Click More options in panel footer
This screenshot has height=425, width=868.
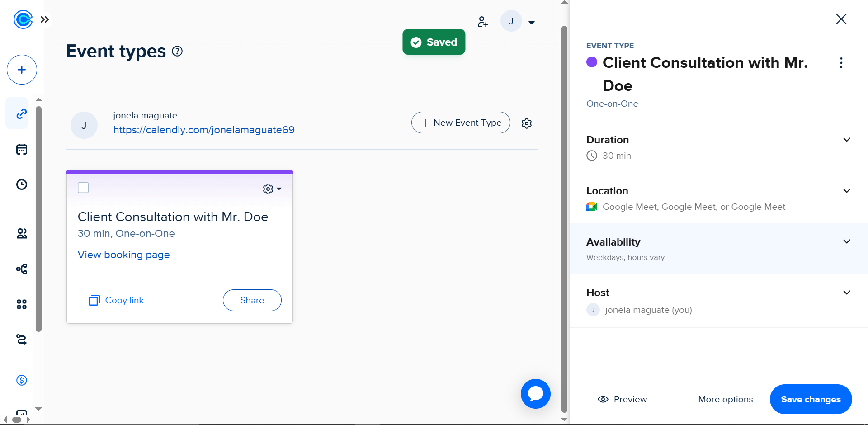pos(725,399)
